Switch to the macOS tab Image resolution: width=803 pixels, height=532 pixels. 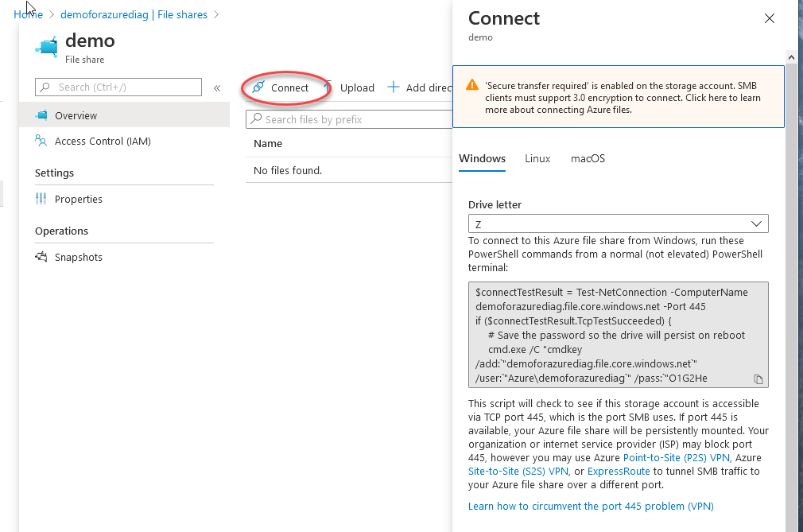pos(588,159)
